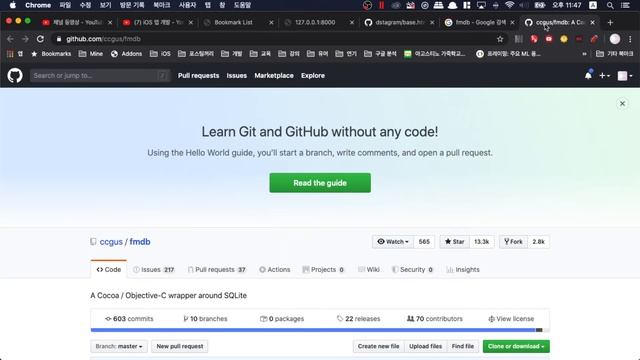Click the repository language color bar

pyautogui.click(x=320, y=330)
